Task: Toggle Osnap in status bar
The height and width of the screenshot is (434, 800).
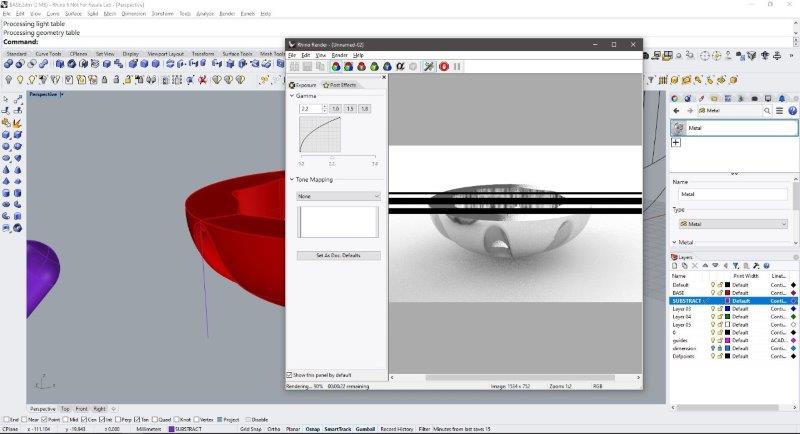Action: click(312, 429)
